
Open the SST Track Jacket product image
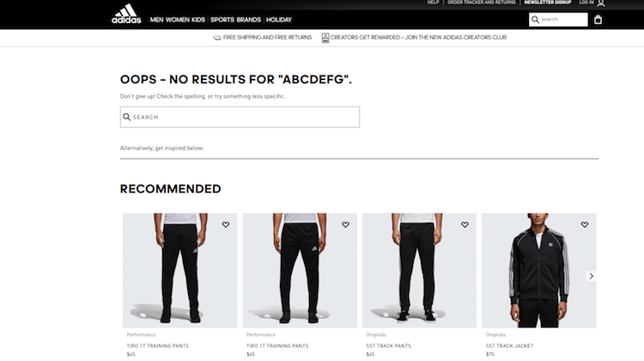point(538,270)
